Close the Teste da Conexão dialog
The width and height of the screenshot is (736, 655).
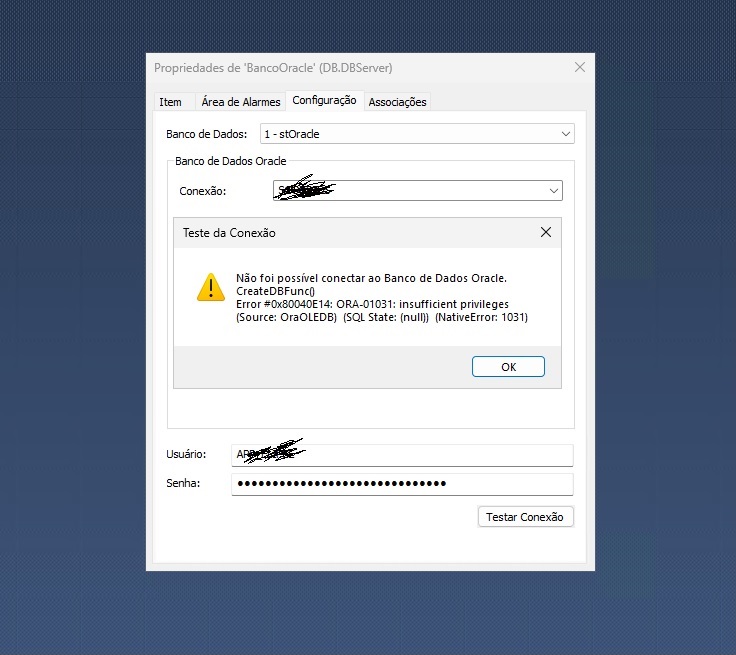tap(546, 232)
